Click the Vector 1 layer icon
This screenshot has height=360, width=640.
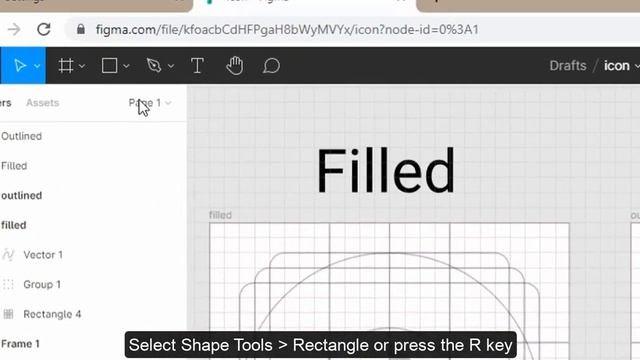pos(8,255)
